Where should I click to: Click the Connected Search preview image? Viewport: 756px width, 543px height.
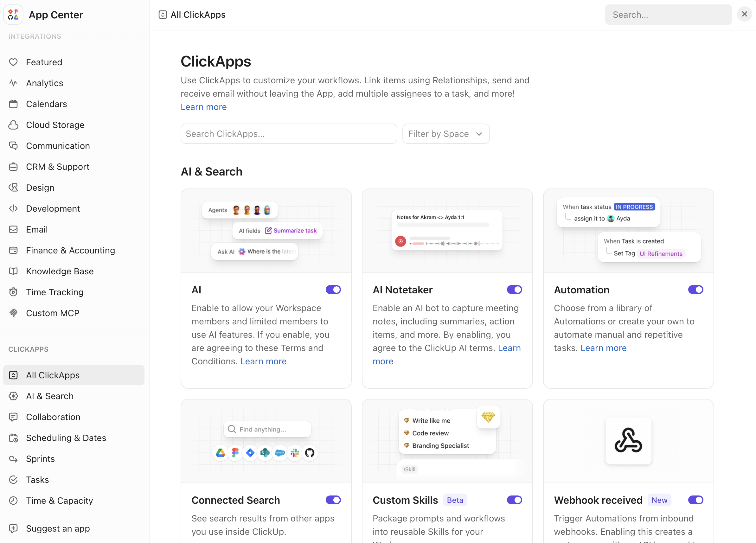pyautogui.click(x=266, y=441)
